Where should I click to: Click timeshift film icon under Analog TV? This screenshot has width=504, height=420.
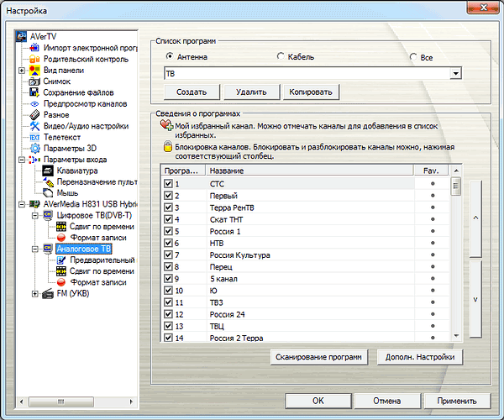[61, 270]
